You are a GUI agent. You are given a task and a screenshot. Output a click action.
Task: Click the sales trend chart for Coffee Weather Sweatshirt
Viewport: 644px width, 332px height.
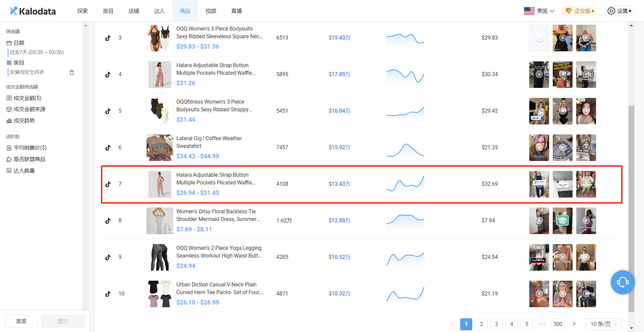tap(405, 150)
